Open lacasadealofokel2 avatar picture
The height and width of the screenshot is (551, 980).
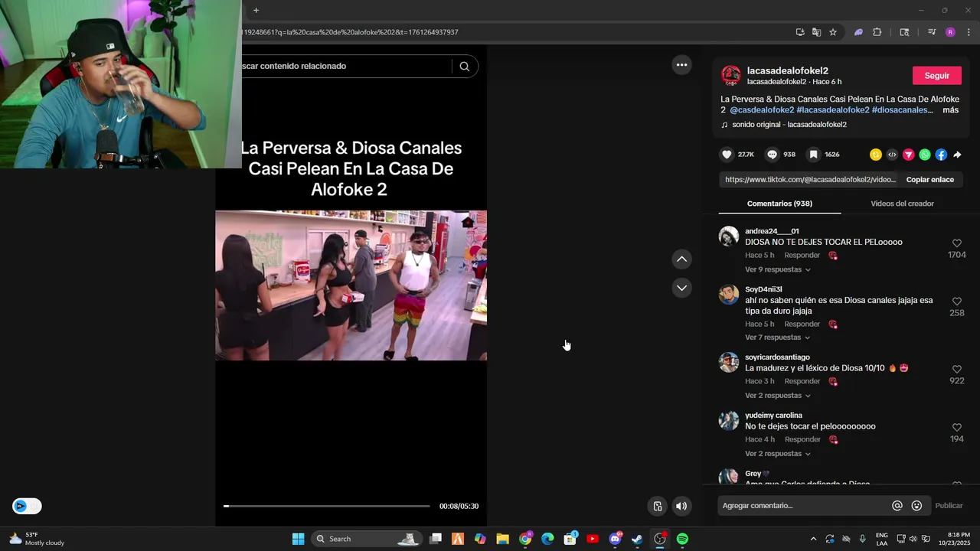pyautogui.click(x=731, y=75)
